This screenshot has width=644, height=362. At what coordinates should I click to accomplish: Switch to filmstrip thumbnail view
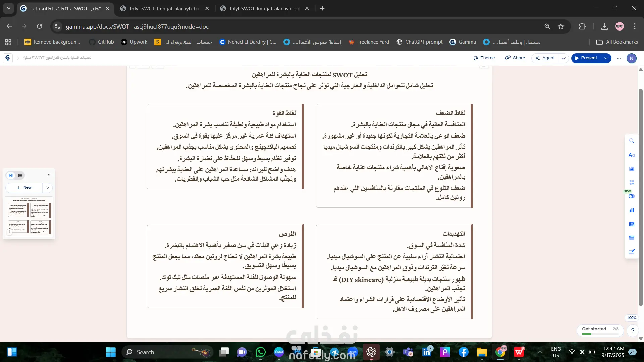(x=11, y=175)
